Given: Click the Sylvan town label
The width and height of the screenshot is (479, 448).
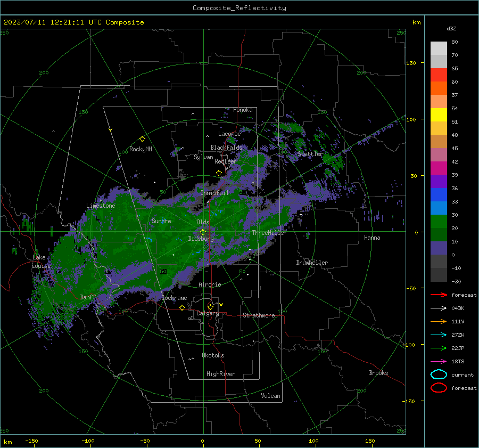Looking at the screenshot, I should click(203, 157).
